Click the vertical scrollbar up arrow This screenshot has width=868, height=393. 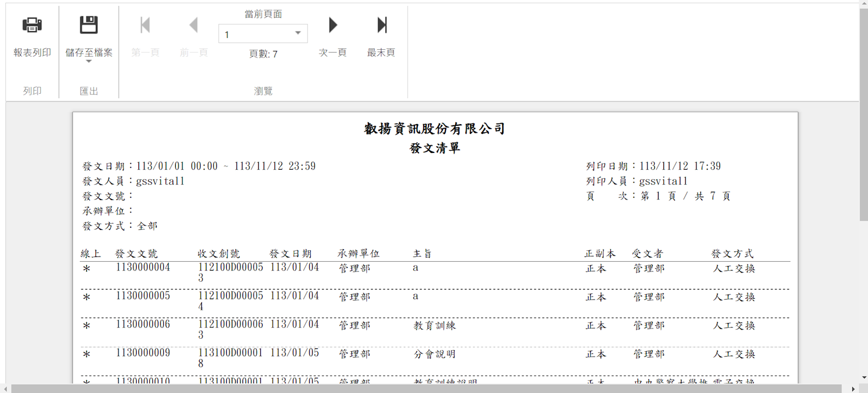click(x=864, y=4)
